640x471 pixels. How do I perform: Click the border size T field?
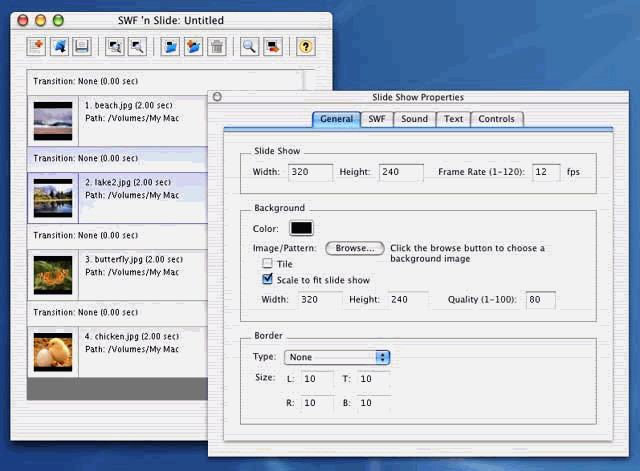coord(373,379)
